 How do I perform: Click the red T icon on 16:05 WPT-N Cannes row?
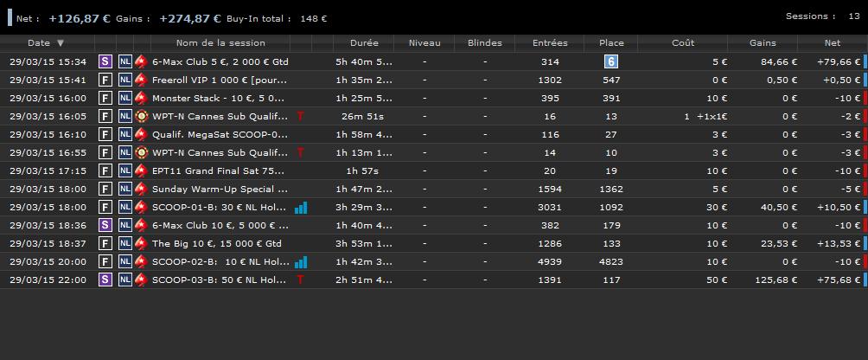pos(300,116)
